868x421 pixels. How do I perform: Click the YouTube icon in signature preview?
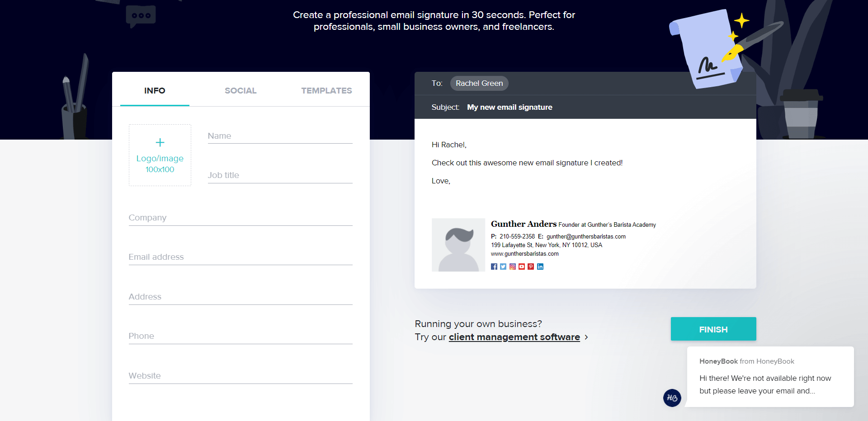[522, 267]
